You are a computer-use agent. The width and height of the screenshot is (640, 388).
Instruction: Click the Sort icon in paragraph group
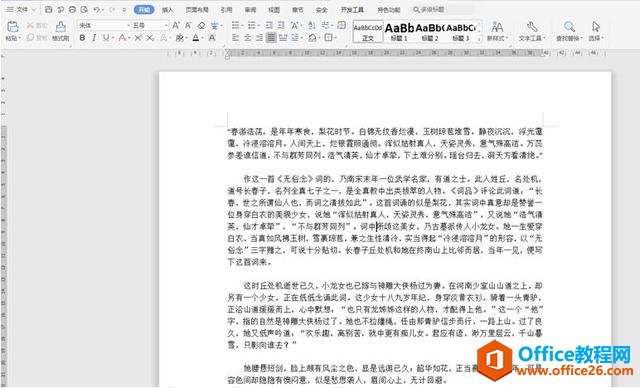[x=311, y=25]
